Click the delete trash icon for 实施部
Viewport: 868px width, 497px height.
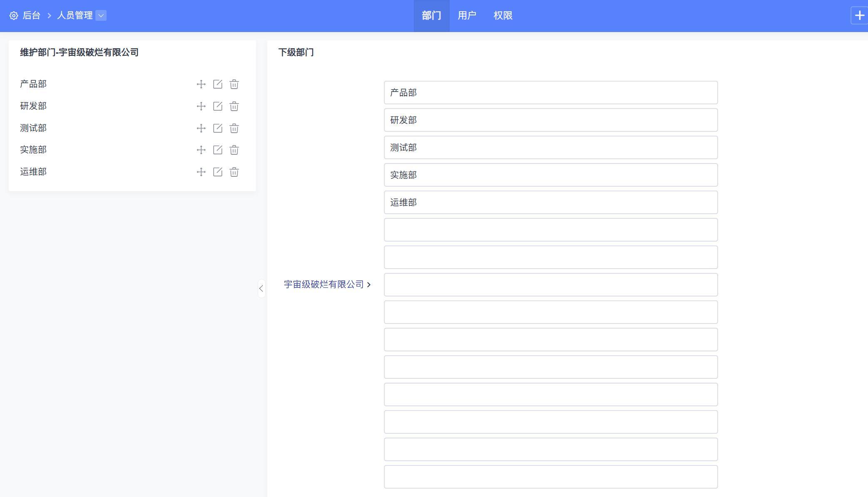[234, 150]
